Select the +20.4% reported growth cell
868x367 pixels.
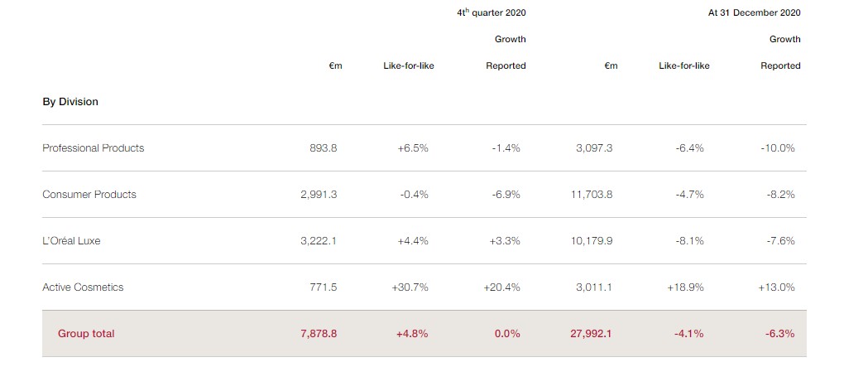(501, 287)
